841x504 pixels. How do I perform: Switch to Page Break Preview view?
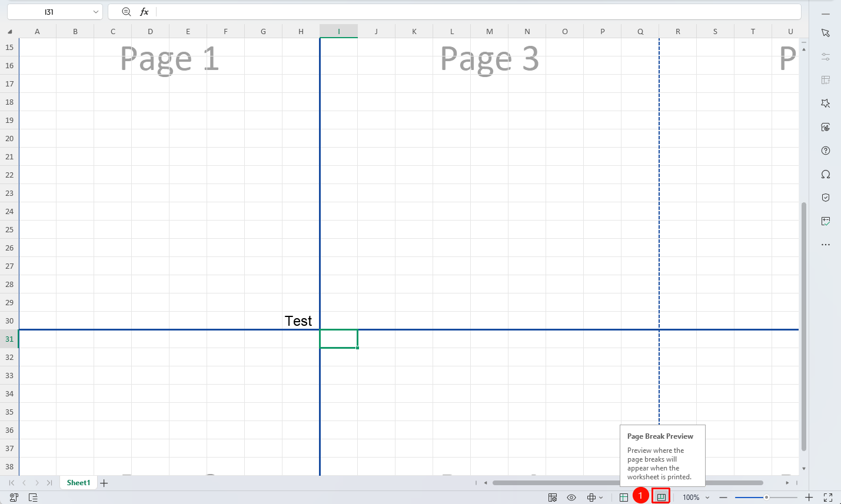661,498
